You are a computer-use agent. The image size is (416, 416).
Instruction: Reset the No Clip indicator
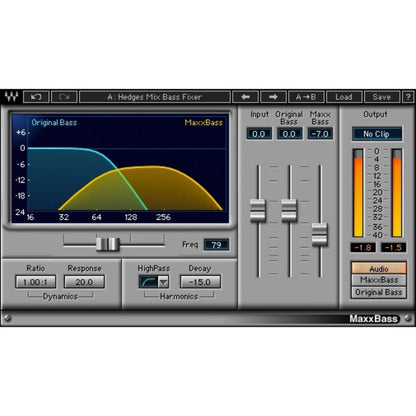click(377, 134)
